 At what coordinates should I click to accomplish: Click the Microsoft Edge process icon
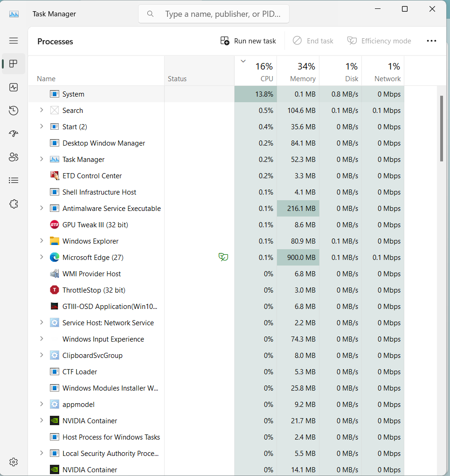54,258
